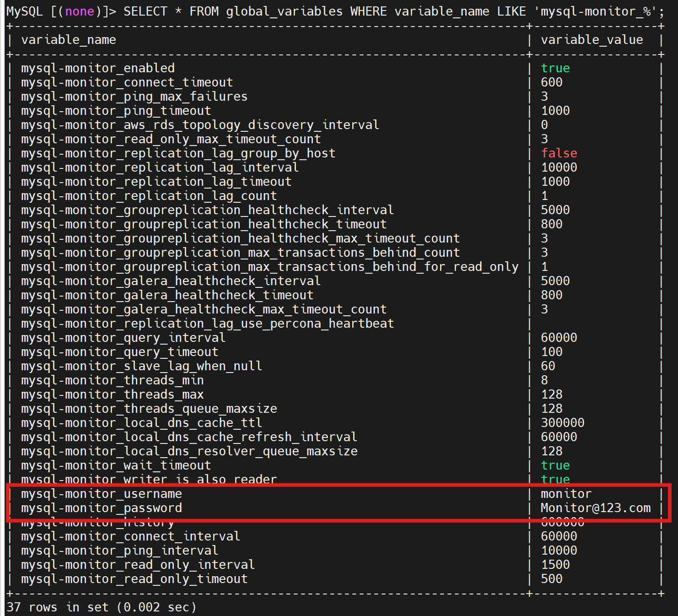Click mysql-monitor_ping_interval text

click(120, 551)
